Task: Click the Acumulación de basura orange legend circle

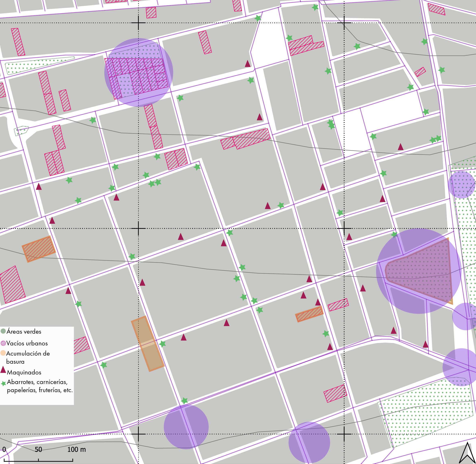Action: [3, 353]
